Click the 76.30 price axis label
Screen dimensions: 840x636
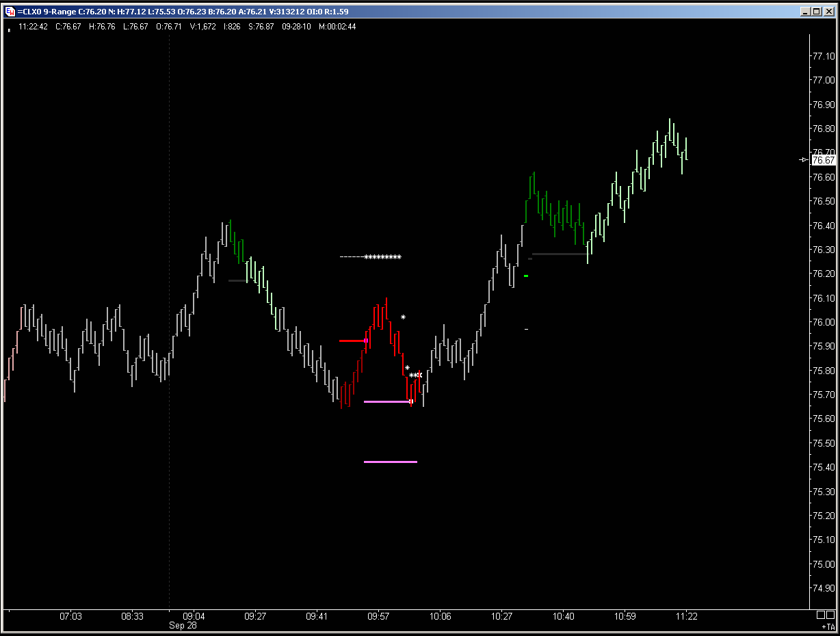[x=824, y=250]
